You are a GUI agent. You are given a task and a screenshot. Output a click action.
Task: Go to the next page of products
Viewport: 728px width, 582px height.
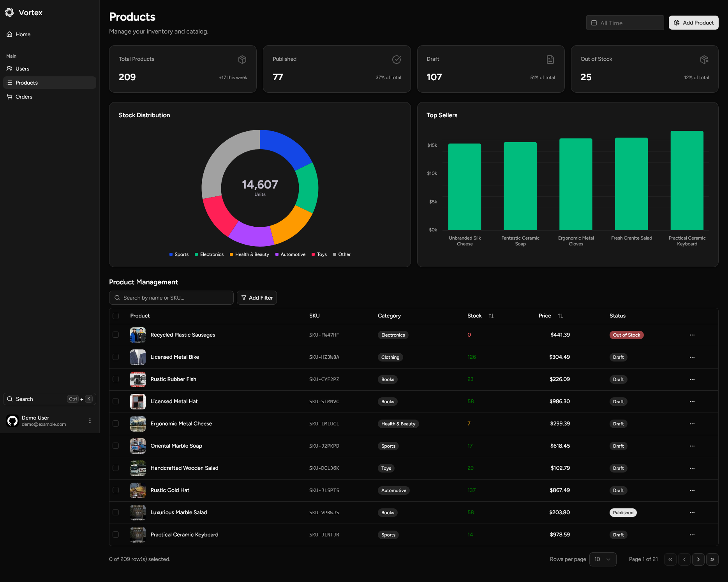pos(698,559)
